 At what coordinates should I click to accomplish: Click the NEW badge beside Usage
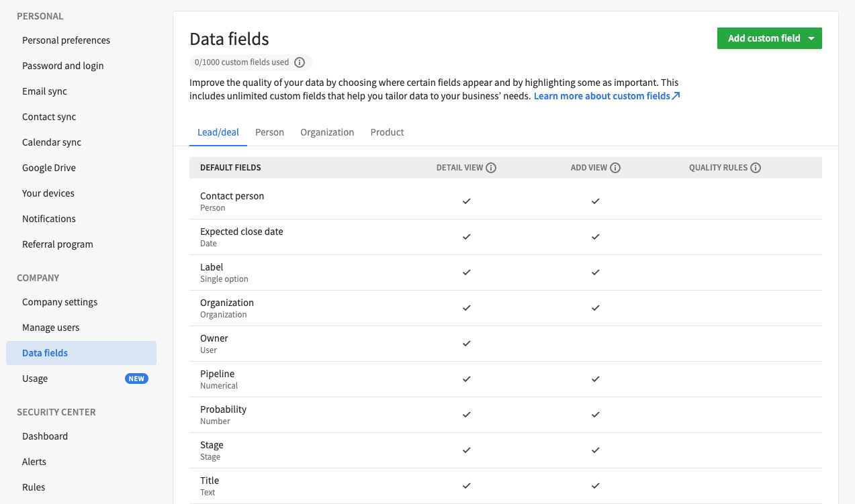(x=136, y=378)
